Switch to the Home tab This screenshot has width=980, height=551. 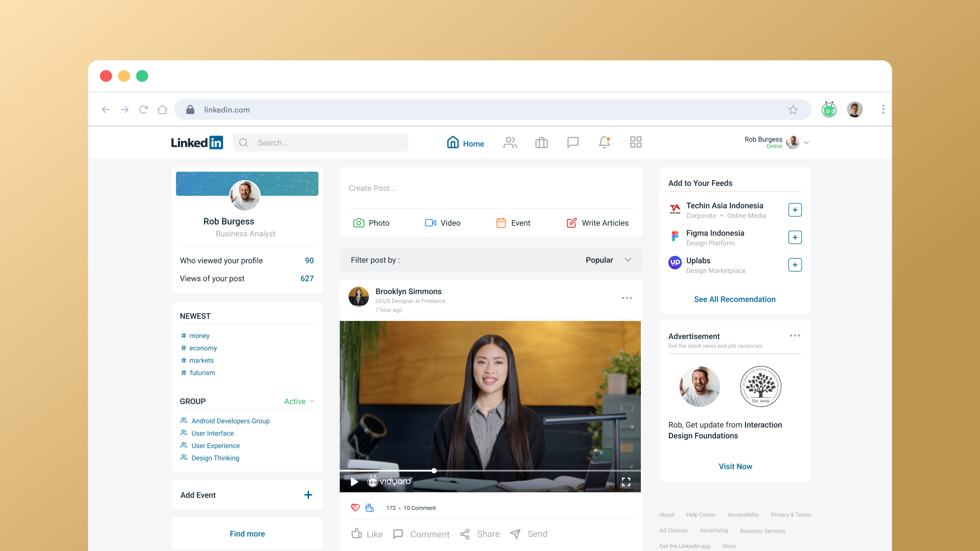pyautogui.click(x=465, y=143)
